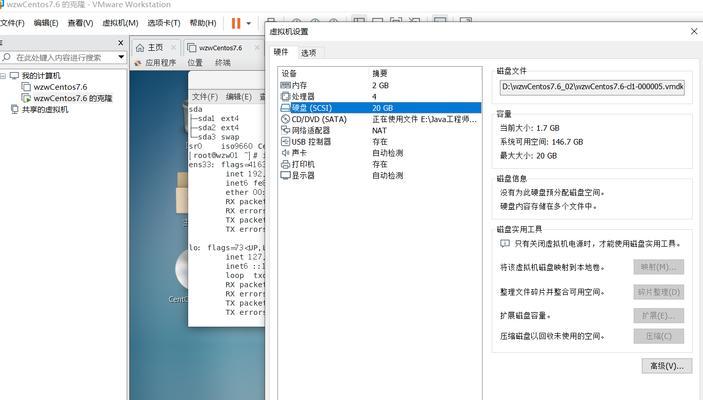The width and height of the screenshot is (703, 400).
Task: Select the 处理器 processor device row
Action: (x=380, y=96)
